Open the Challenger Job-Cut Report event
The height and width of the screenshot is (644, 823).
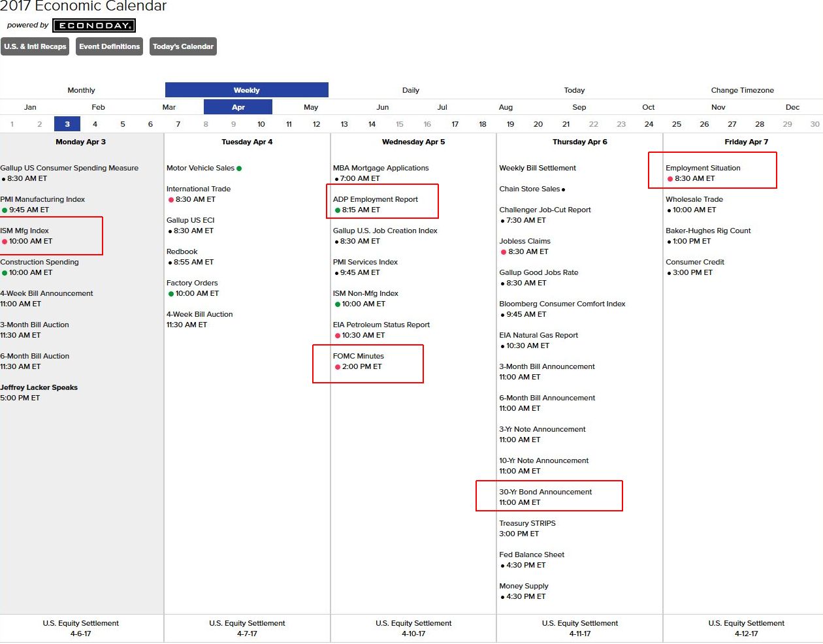click(x=545, y=210)
